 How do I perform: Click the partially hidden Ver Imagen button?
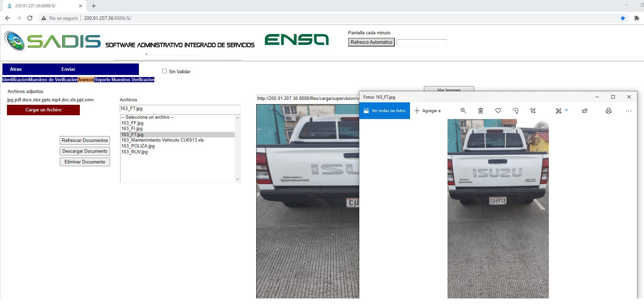449,89
